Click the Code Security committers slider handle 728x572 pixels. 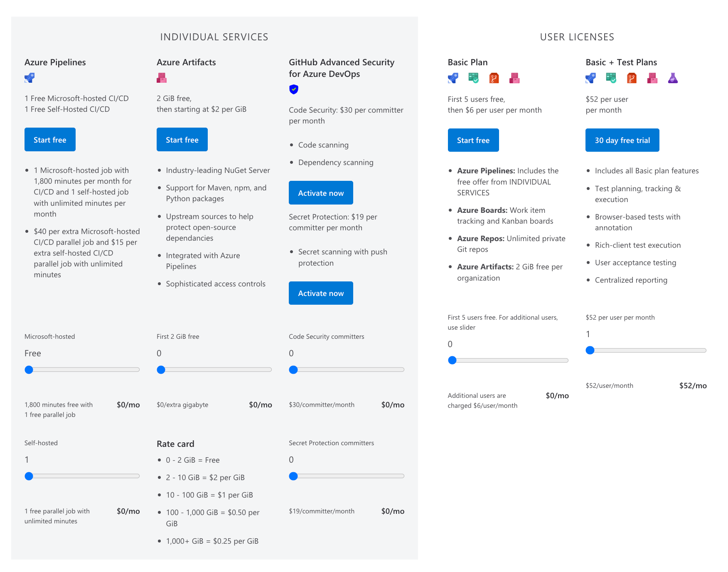[x=294, y=369]
